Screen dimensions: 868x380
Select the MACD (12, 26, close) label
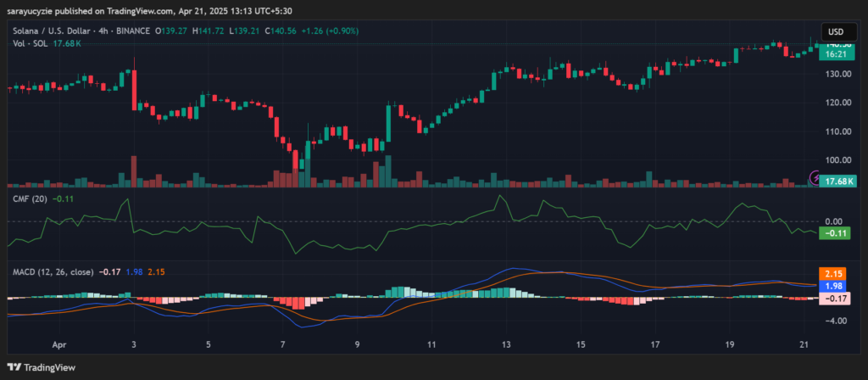tap(53, 272)
